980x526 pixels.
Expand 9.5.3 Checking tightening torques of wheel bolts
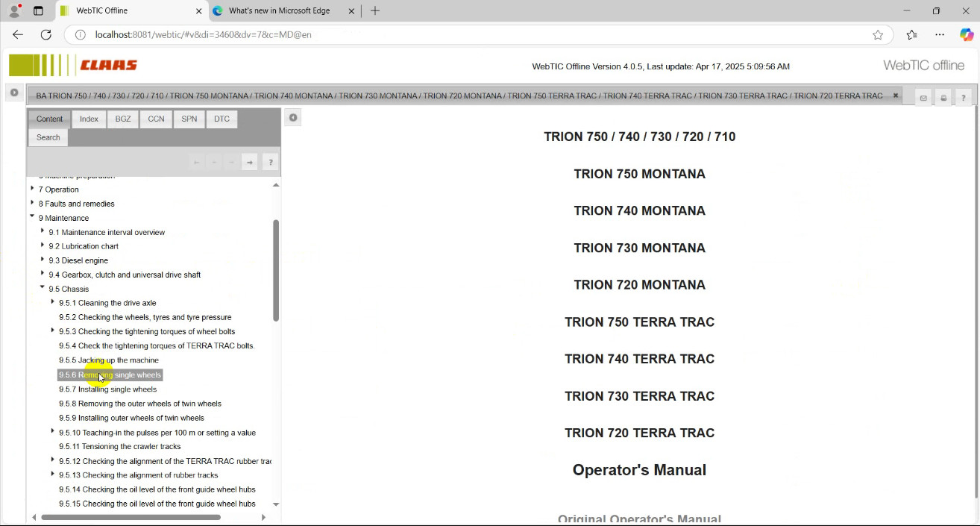tap(52, 331)
